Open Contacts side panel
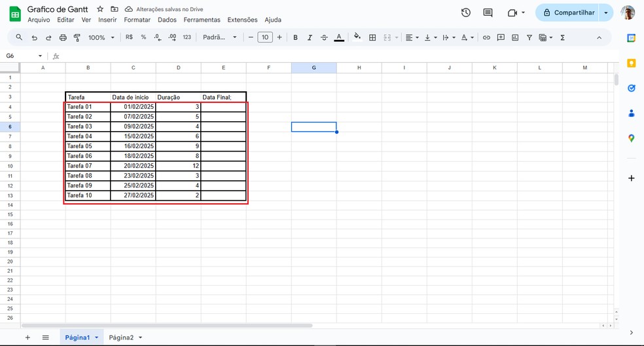The image size is (644, 346). [632, 113]
